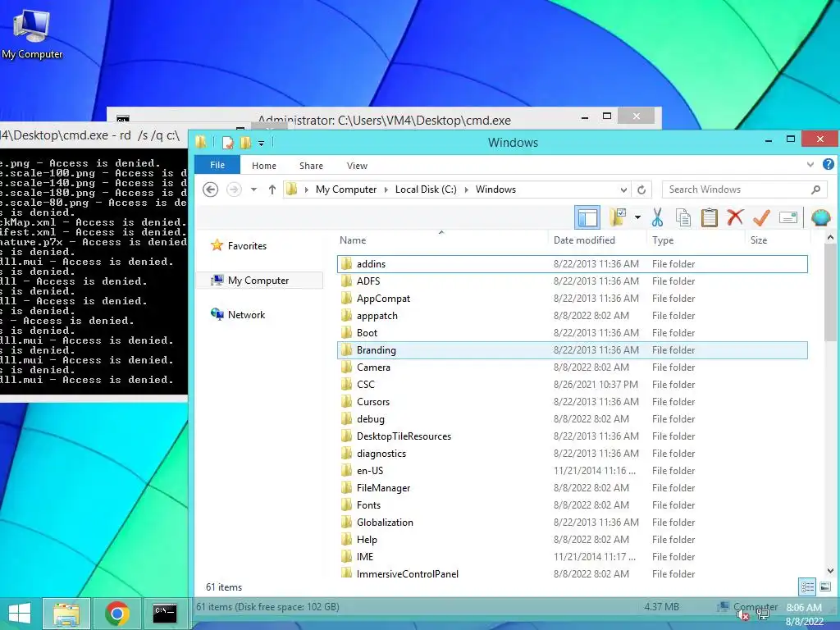Screen dimensions: 840x630
Task: Click the orange checkmark Properties icon
Action: (x=761, y=217)
